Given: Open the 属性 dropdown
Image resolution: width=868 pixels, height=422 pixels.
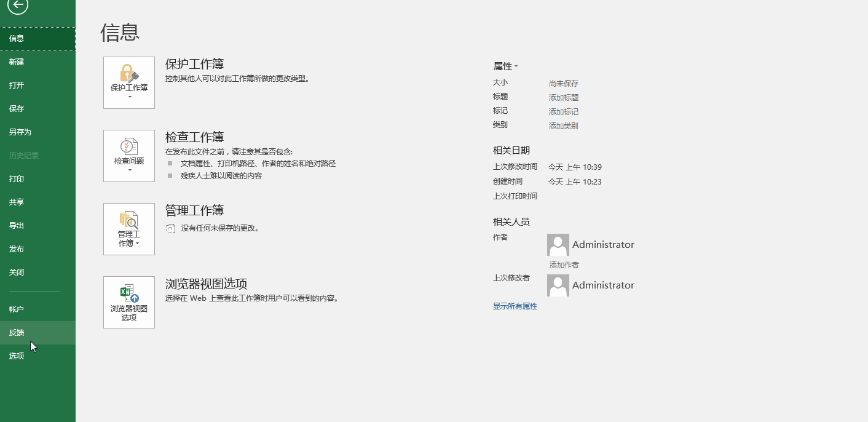Looking at the screenshot, I should (x=504, y=66).
